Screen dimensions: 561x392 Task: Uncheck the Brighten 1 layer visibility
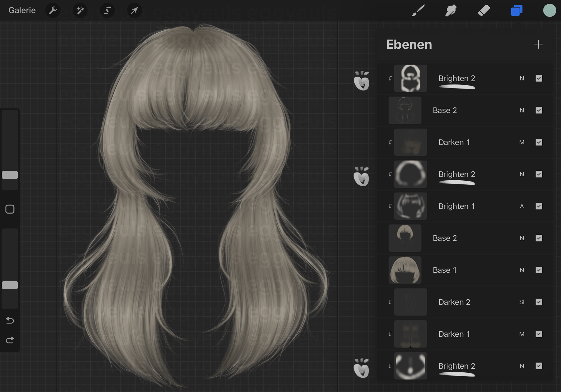539,206
